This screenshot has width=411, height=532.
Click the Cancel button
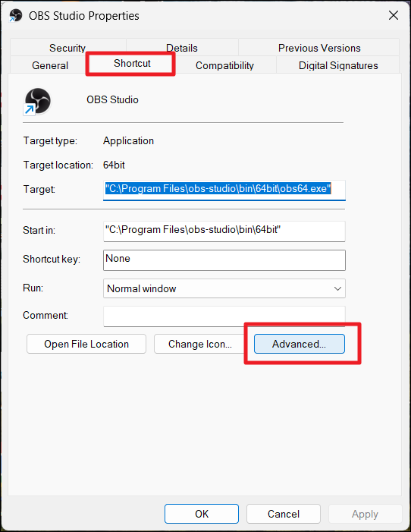tap(284, 514)
